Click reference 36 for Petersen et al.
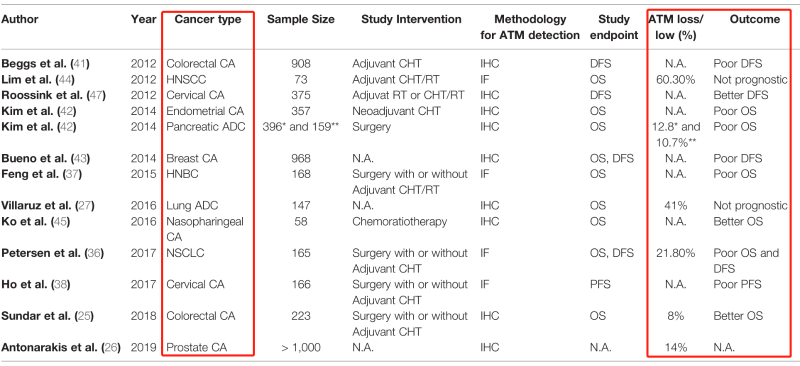Viewport: 800px width, 366px height. point(92,253)
